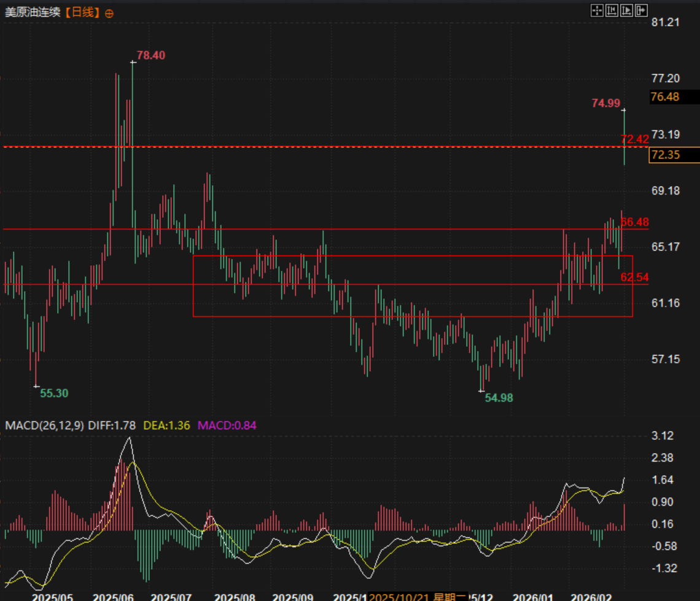Click the 69.18 price axis value
The width and height of the screenshot is (700, 601).
[665, 190]
